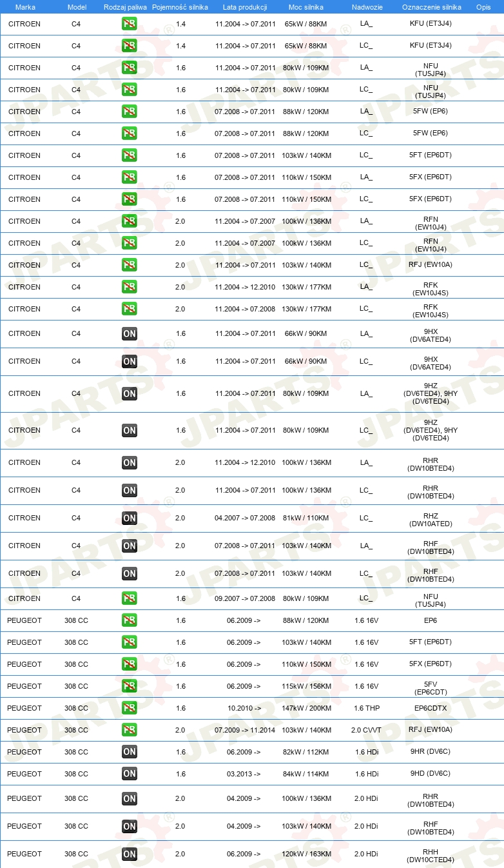Select the RHH (DW10CTED4) engine code
Screen dimensions: 504x868
tap(431, 856)
